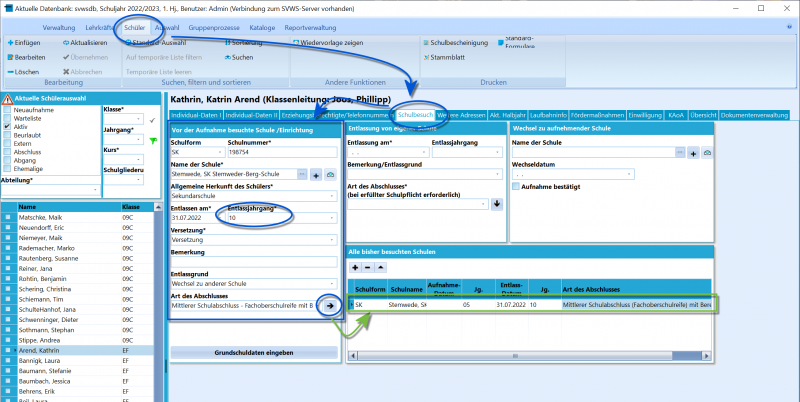Toggle the Abgang checkbox
This screenshot has height=402, width=800.
(7, 160)
